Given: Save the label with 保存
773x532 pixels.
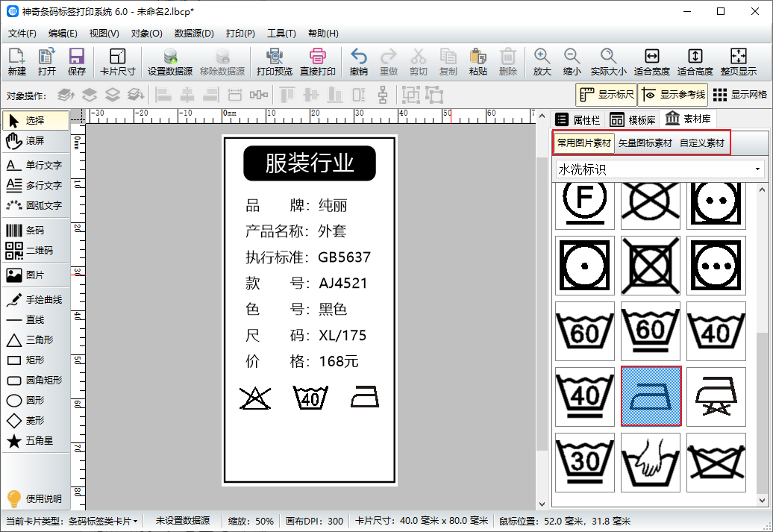Looking at the screenshot, I should click(76, 62).
